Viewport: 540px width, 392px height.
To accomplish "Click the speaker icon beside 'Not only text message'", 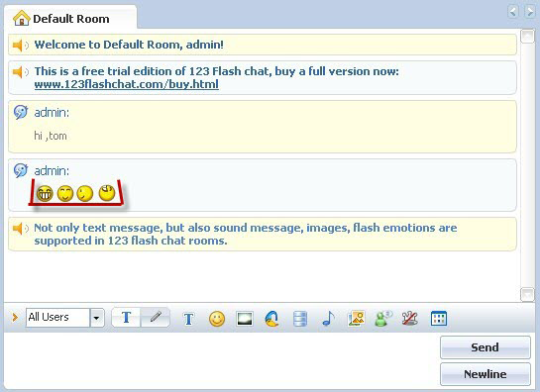I will pyautogui.click(x=21, y=229).
